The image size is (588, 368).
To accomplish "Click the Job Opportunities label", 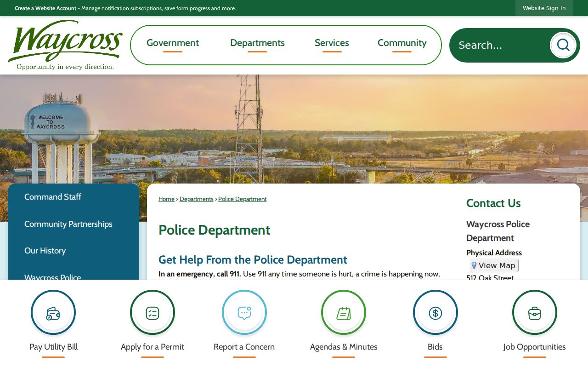I will [535, 347].
